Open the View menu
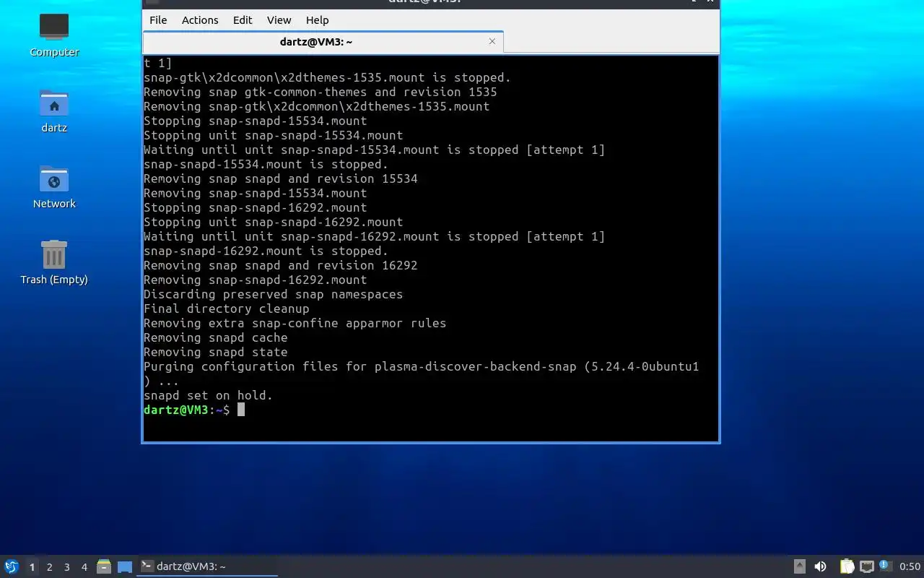This screenshot has width=924, height=578. pyautogui.click(x=279, y=20)
